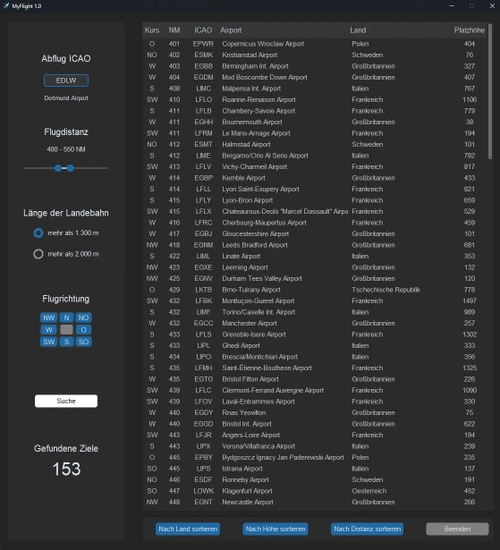Toggle the N flight direction button
500x550 pixels.
(66, 317)
